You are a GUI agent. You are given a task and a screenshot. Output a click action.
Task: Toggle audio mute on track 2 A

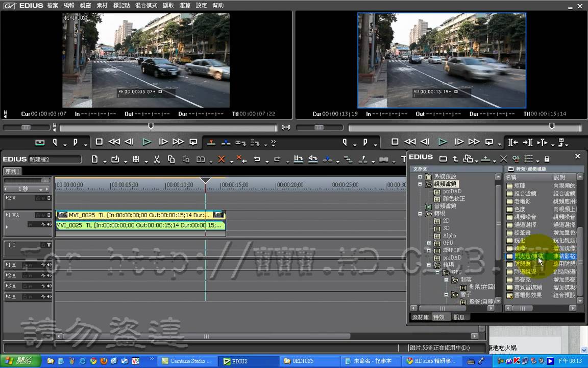[49, 275]
